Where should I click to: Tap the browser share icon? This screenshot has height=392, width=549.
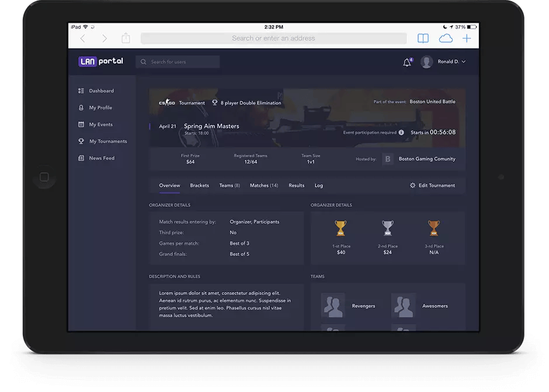coord(126,38)
